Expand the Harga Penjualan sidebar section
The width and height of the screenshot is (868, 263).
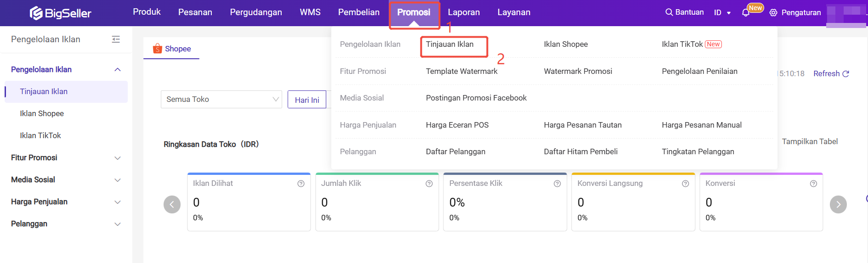66,202
